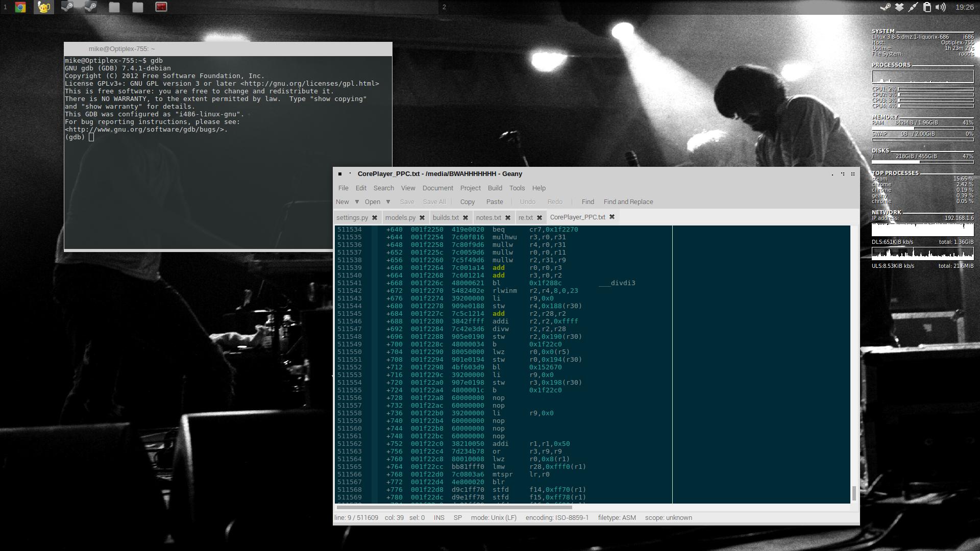Expand the New file dropdown arrow
This screenshot has width=980, height=551.
(357, 202)
